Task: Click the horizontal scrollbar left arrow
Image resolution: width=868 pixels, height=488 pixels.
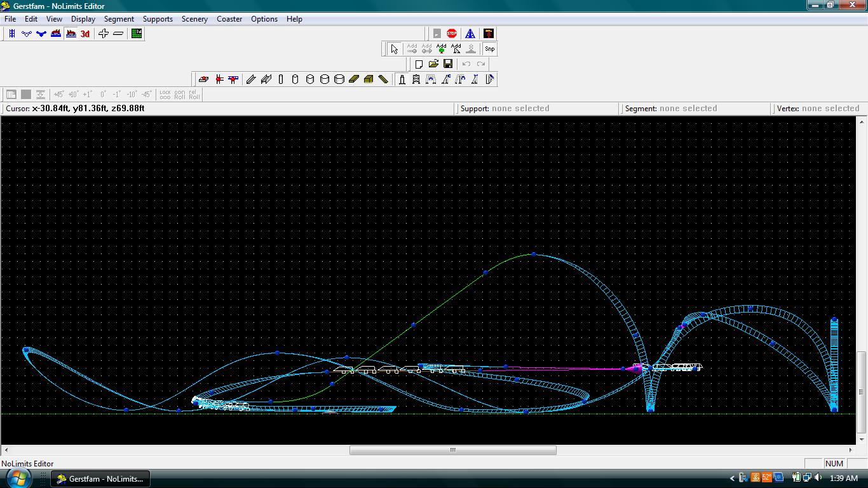Action: point(6,450)
